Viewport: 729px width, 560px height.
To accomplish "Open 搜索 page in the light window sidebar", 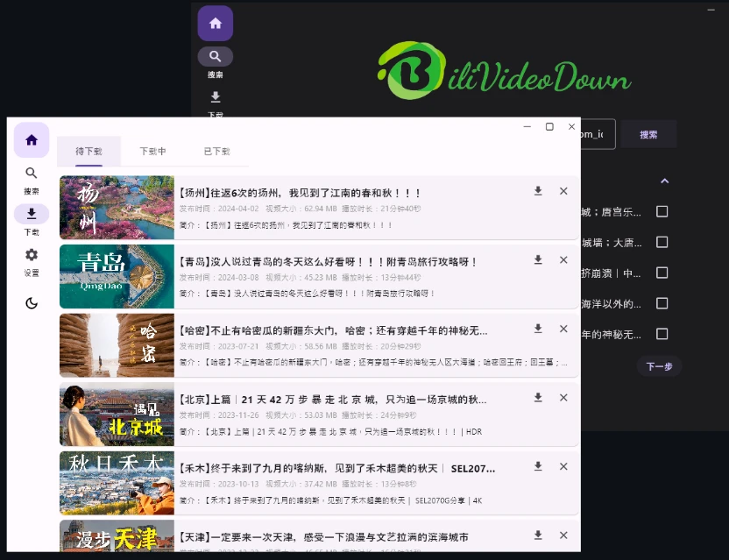I will (32, 179).
